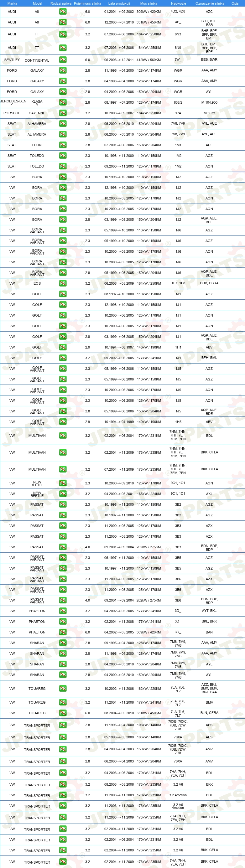
Task: Click the Model column header
Action: 37,3
